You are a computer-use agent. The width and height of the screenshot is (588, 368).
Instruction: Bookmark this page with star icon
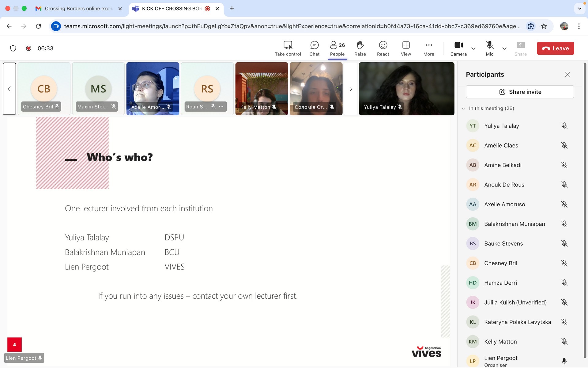tap(544, 26)
